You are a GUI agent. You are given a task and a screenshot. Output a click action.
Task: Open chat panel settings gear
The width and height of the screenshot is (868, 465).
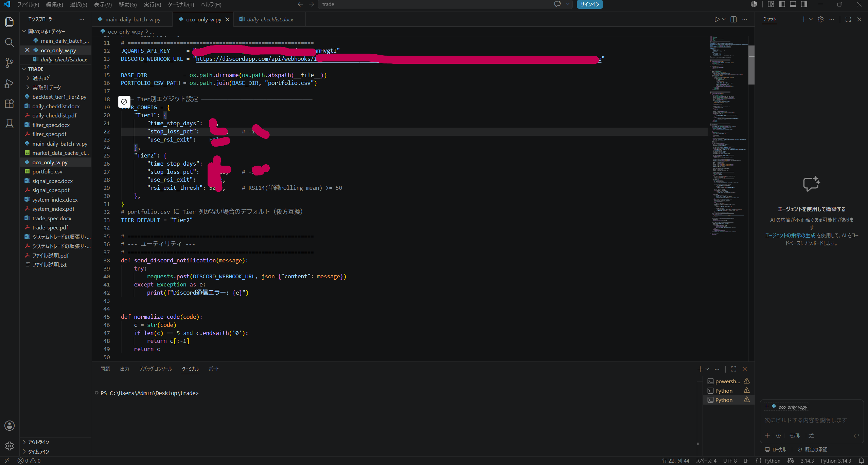tap(820, 19)
